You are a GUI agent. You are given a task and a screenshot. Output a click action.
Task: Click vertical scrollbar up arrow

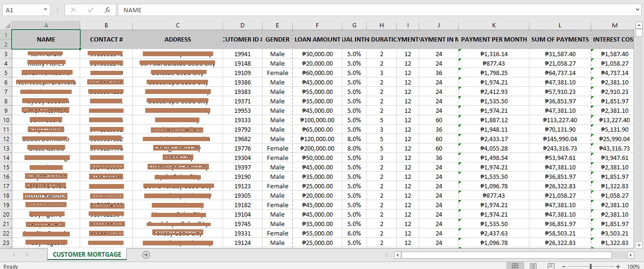click(x=639, y=25)
